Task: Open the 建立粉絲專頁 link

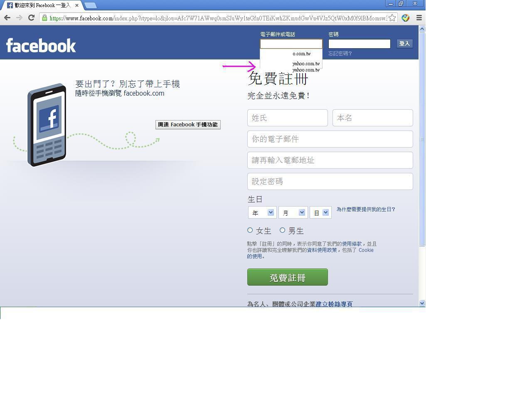Action: click(334, 304)
